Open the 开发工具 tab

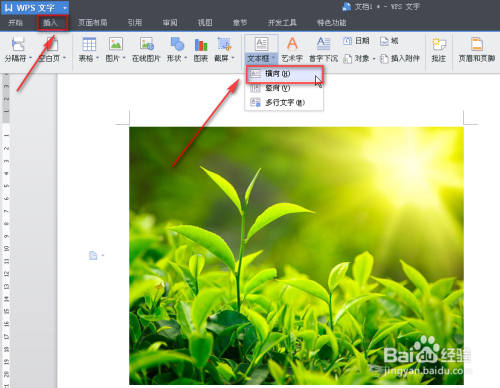pos(282,23)
